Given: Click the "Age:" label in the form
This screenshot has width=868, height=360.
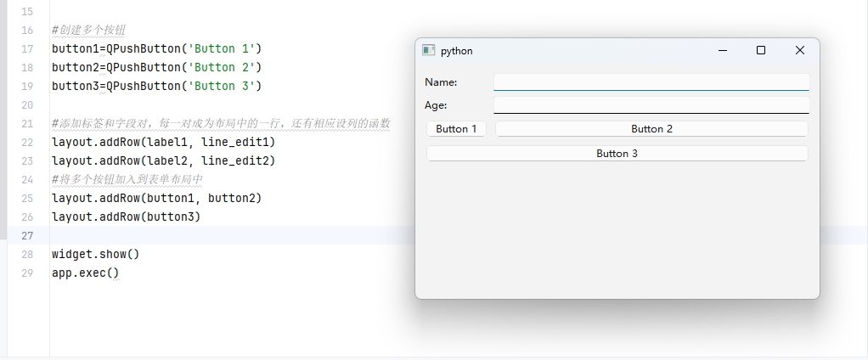Looking at the screenshot, I should (x=436, y=105).
